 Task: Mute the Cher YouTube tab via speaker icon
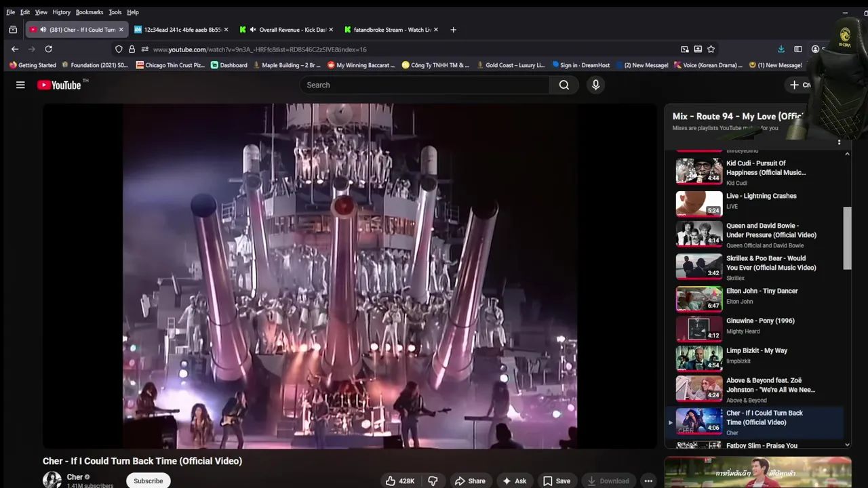43,30
